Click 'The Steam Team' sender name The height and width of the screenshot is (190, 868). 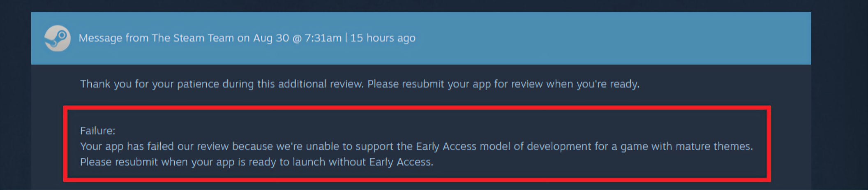[193, 38]
